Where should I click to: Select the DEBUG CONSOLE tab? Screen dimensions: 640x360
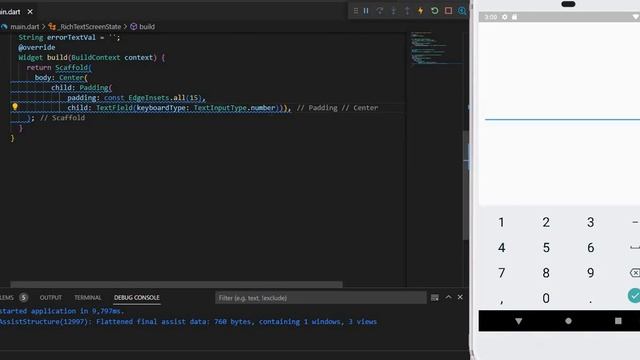[x=137, y=298]
